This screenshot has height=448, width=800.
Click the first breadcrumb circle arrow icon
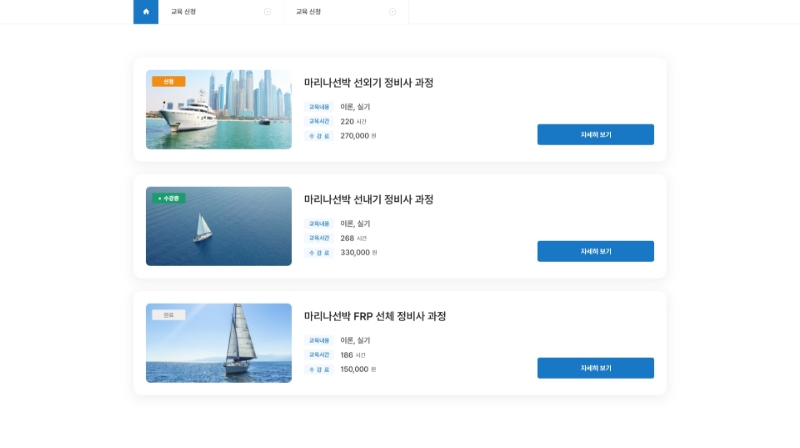[267, 12]
